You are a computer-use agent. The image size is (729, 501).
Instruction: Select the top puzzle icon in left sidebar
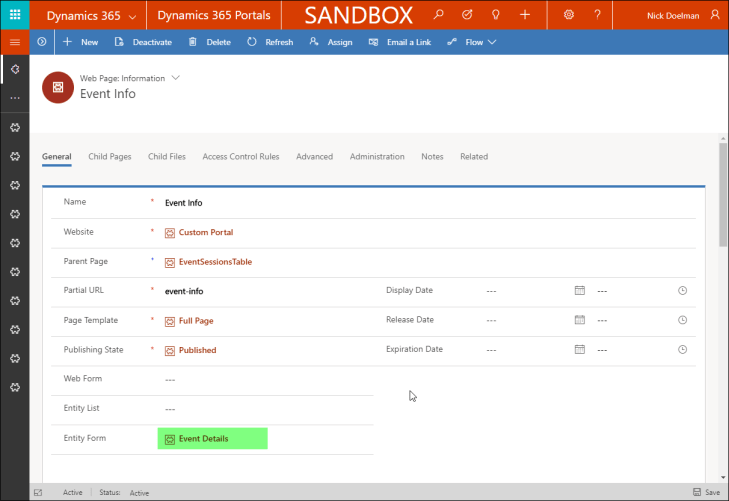[15, 69]
